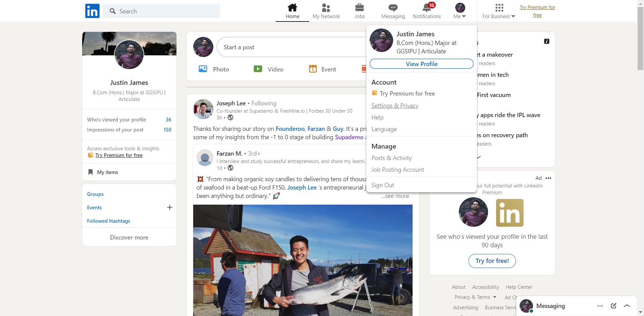Open Notifications bell with 16 badge

pos(427,7)
